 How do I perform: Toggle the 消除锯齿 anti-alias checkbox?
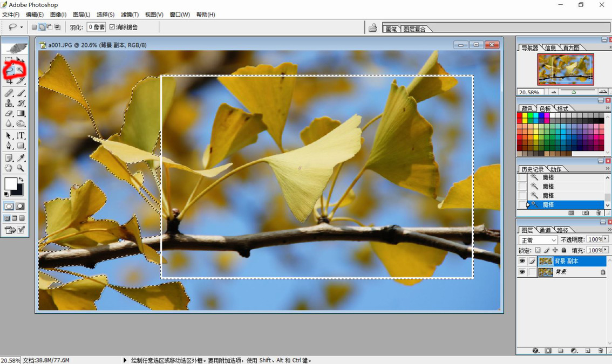point(112,27)
